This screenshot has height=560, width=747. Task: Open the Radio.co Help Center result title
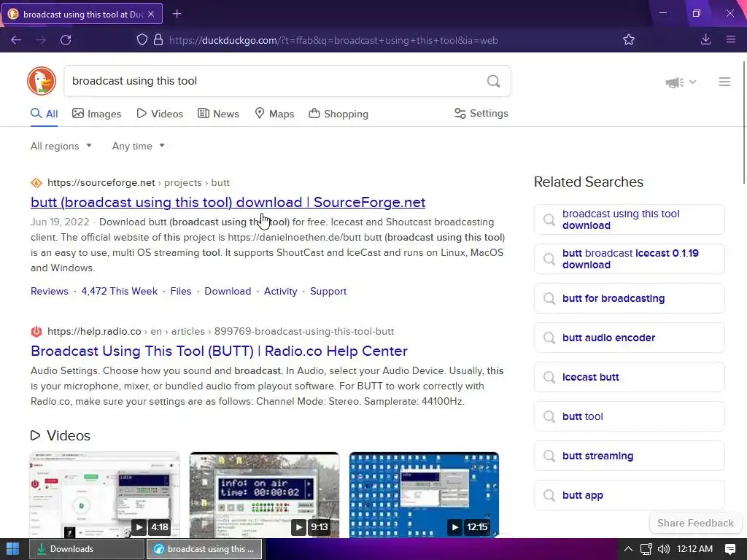tap(219, 351)
